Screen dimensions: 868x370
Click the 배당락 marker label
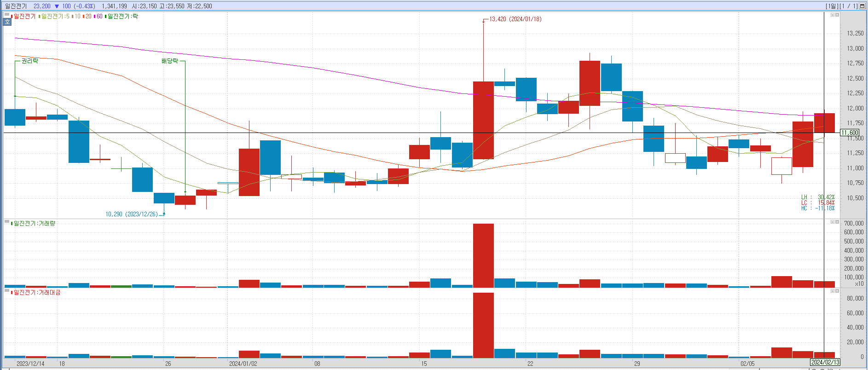(x=169, y=61)
